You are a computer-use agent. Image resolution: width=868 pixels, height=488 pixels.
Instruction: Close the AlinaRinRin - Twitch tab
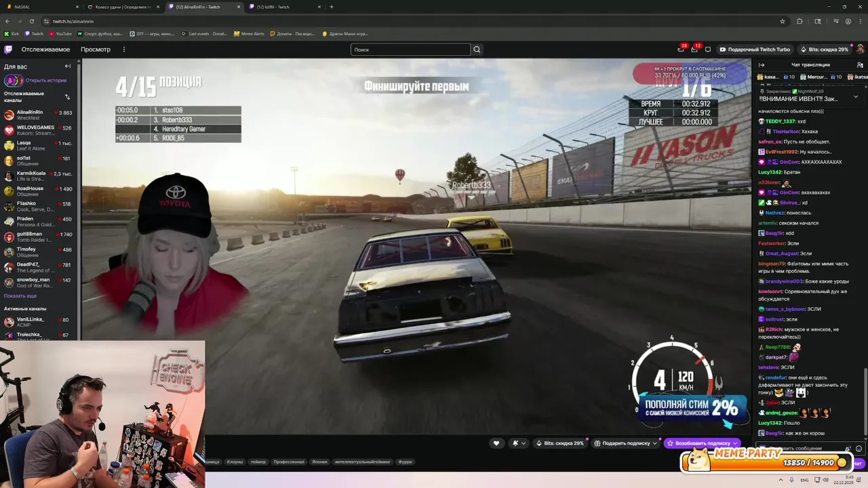[x=239, y=7]
